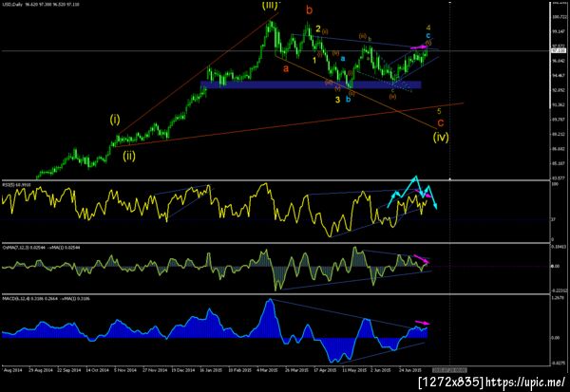
Task: Click the orange wave label a
Action: tap(286, 68)
